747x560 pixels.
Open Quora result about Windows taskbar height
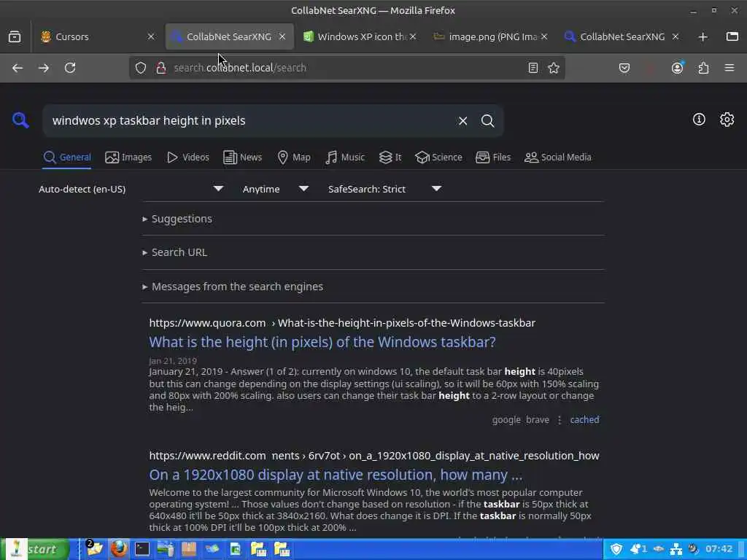coord(322,342)
